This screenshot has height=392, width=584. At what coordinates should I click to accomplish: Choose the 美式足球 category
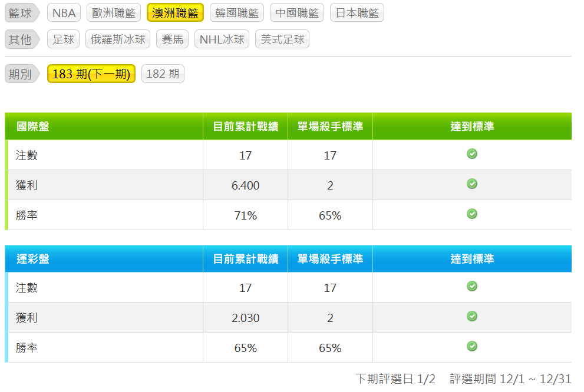click(282, 39)
